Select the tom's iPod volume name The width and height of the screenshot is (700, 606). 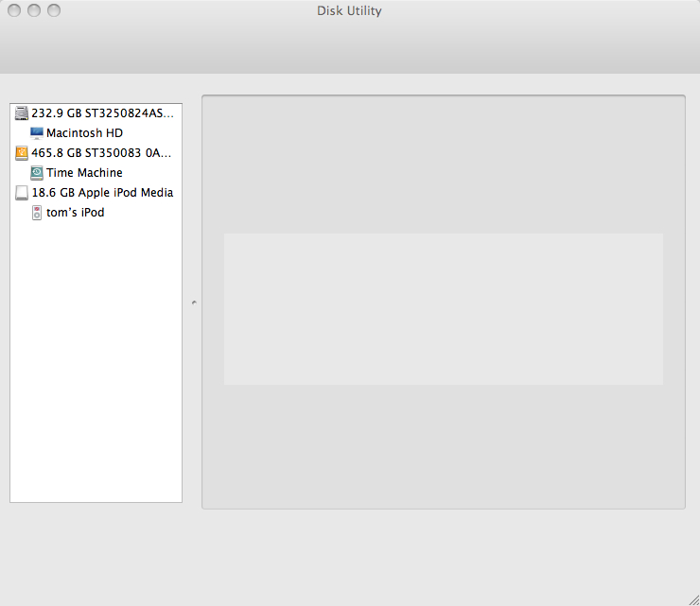pos(75,213)
